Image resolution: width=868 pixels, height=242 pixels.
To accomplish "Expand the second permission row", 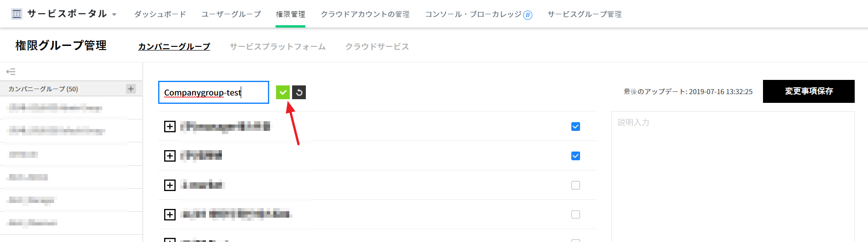I will 170,156.
